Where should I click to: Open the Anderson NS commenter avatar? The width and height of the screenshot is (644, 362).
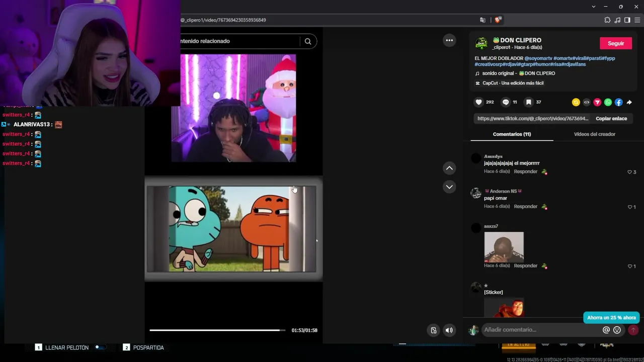476,194
